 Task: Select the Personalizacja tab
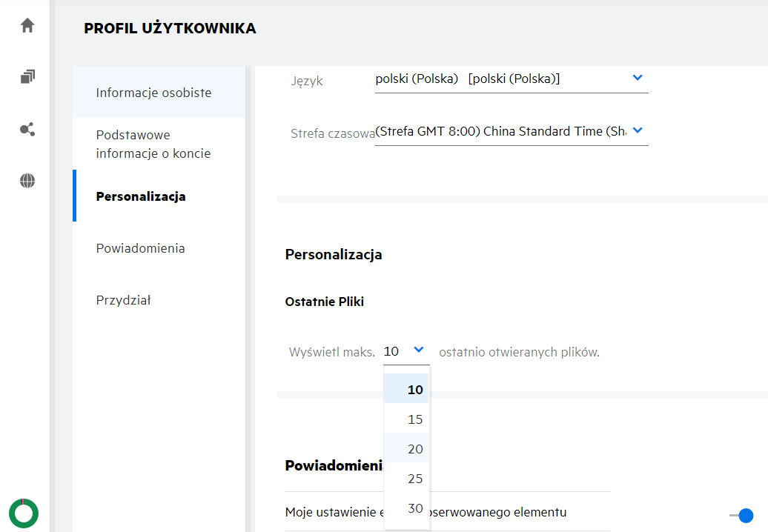[x=141, y=196]
